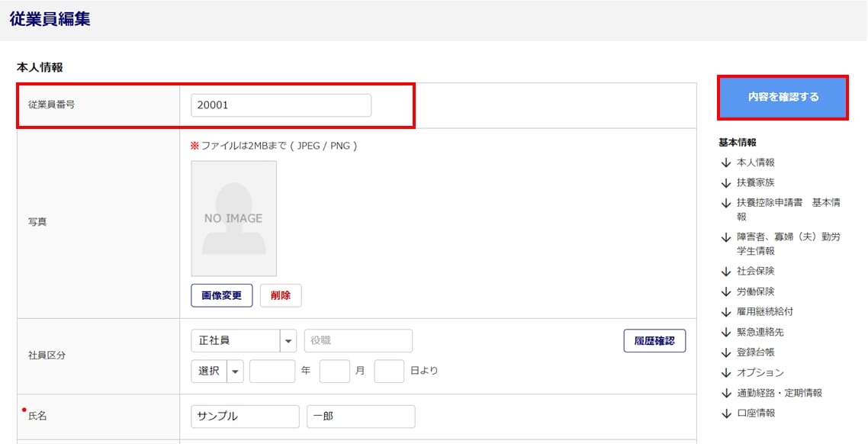This screenshot has width=868, height=444.
Task: Jump to 本人情報 section link
Action: 755,162
